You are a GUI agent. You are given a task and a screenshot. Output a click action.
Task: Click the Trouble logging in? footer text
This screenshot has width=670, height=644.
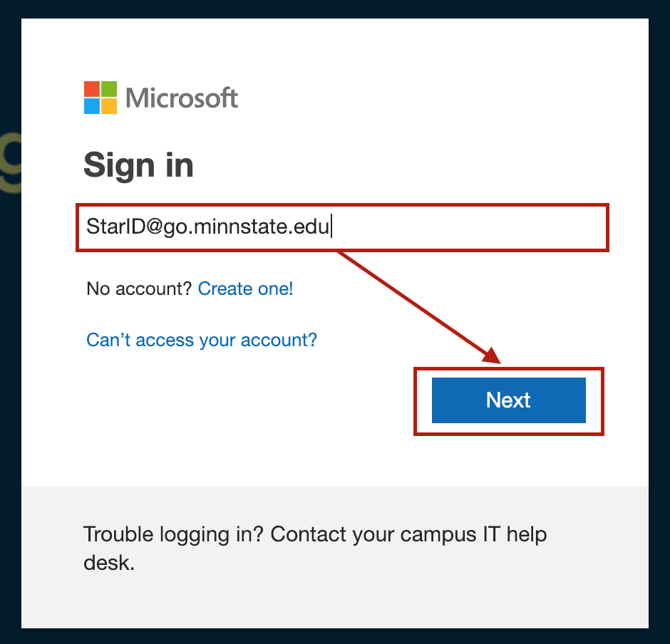coord(175,534)
